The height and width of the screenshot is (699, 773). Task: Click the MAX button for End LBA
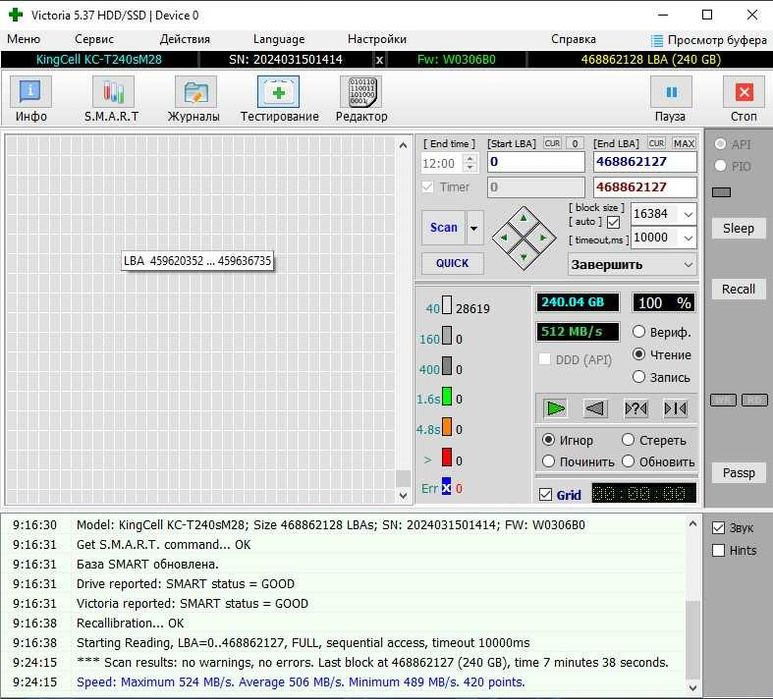coord(684,143)
